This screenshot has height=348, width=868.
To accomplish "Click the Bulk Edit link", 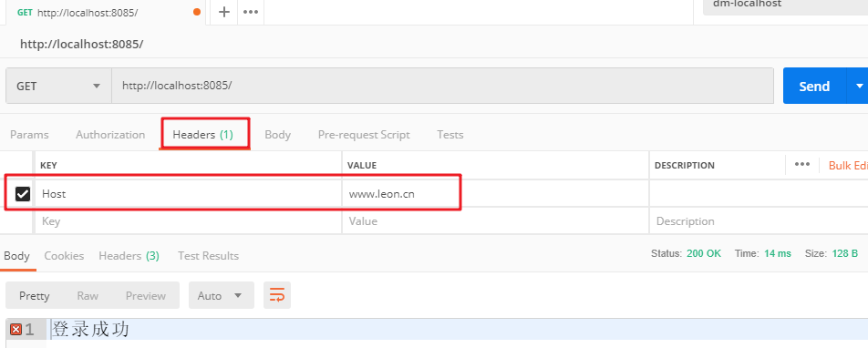I will click(848, 165).
